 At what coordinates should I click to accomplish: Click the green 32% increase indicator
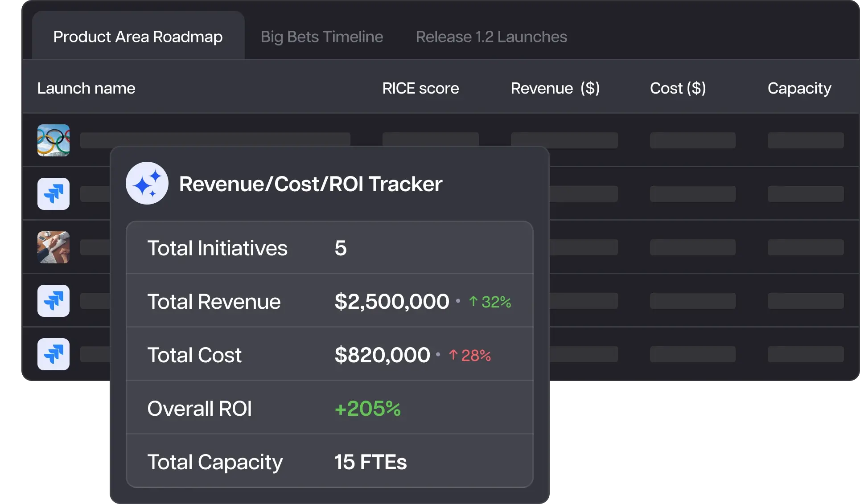(490, 302)
